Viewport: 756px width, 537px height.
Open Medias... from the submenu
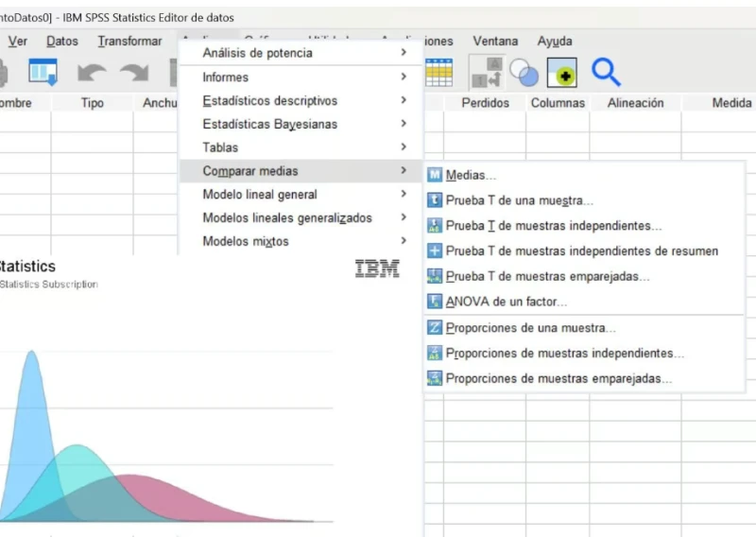pos(471,175)
